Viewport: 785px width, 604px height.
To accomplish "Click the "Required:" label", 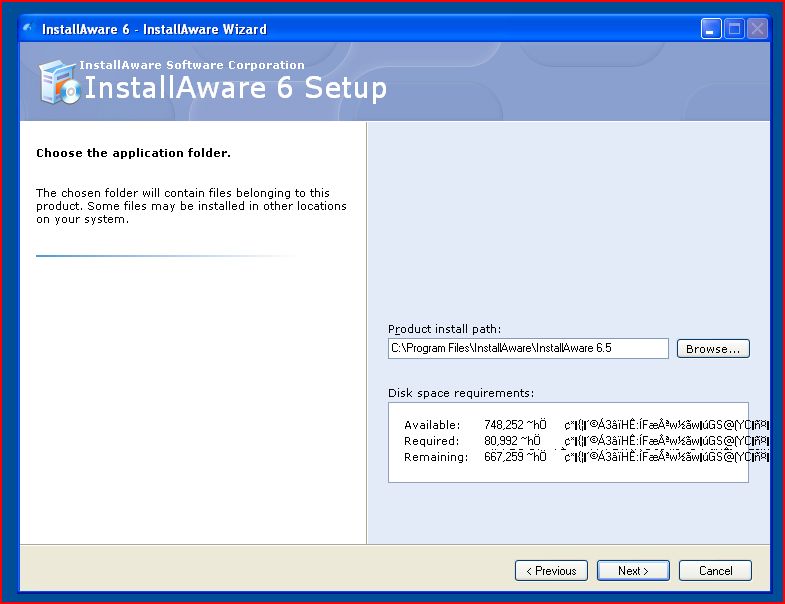I will [432, 441].
